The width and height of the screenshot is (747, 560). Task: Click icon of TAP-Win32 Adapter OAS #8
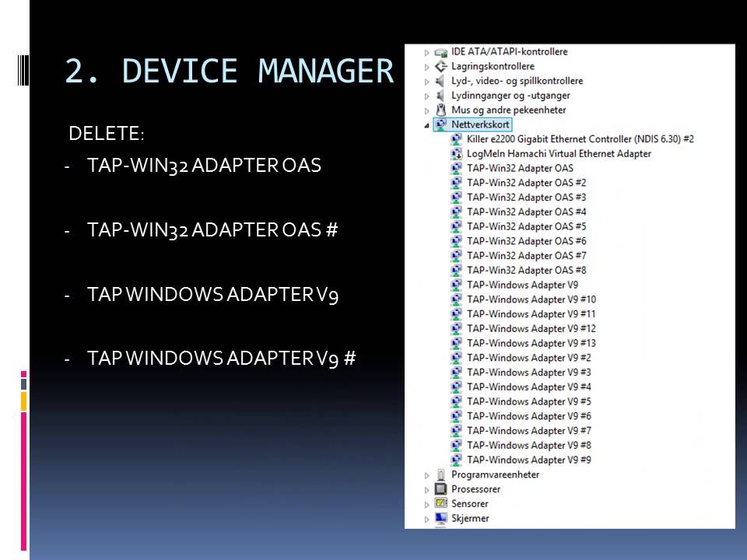click(457, 270)
